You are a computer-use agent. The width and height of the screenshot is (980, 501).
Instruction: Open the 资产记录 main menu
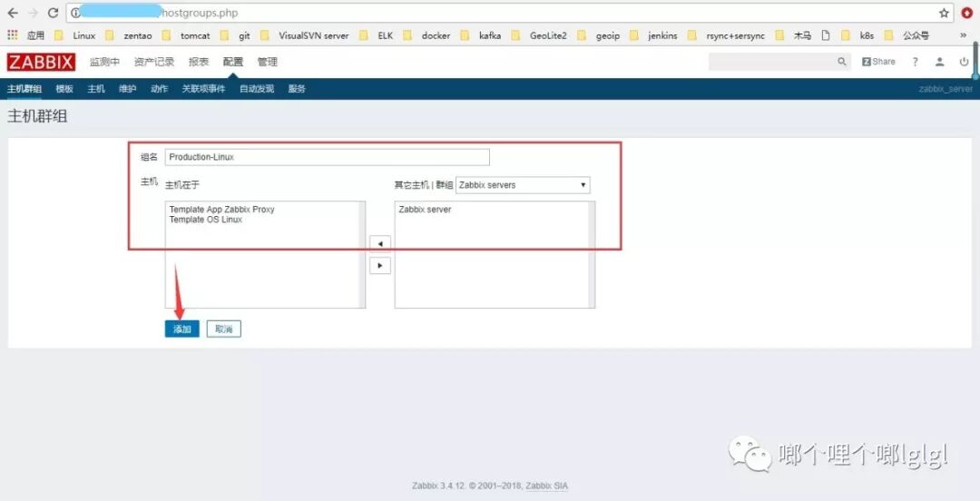[154, 62]
